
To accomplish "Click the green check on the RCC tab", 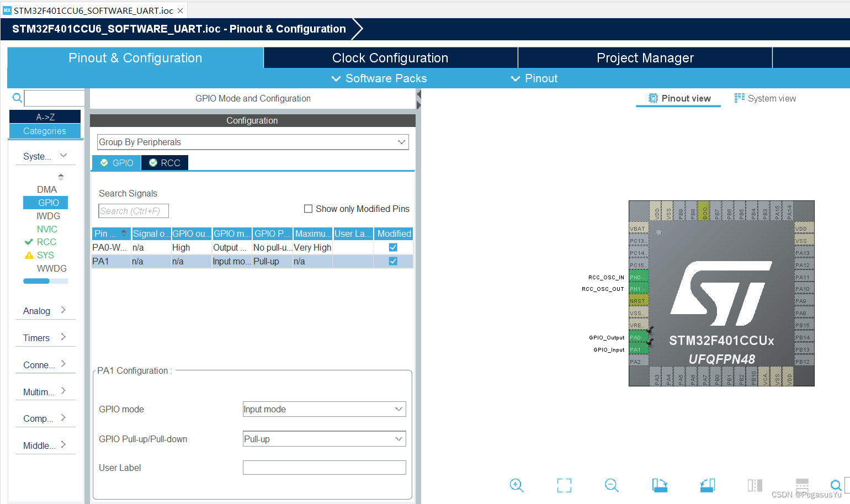I will (153, 163).
